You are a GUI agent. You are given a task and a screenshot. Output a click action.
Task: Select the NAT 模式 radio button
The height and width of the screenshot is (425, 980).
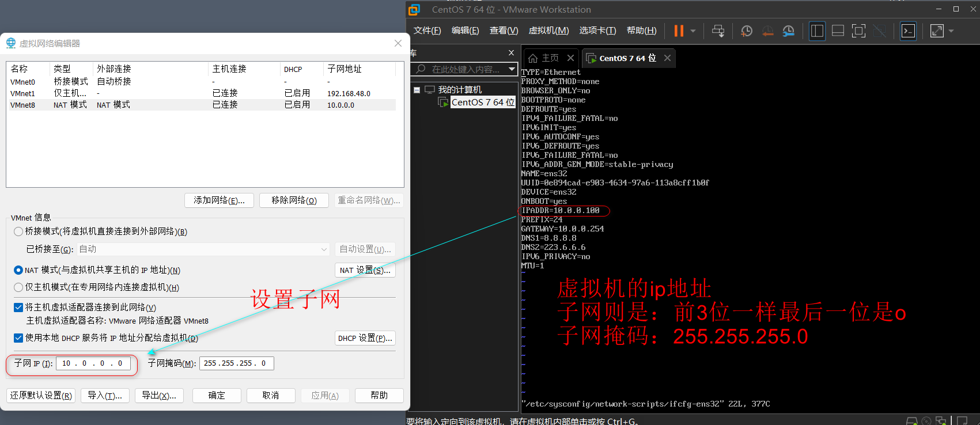18,270
